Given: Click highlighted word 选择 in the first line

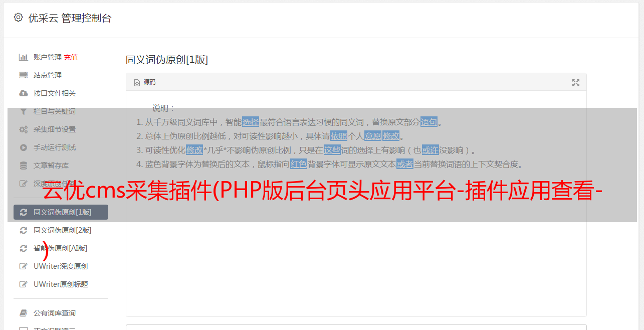Looking at the screenshot, I should tap(251, 122).
